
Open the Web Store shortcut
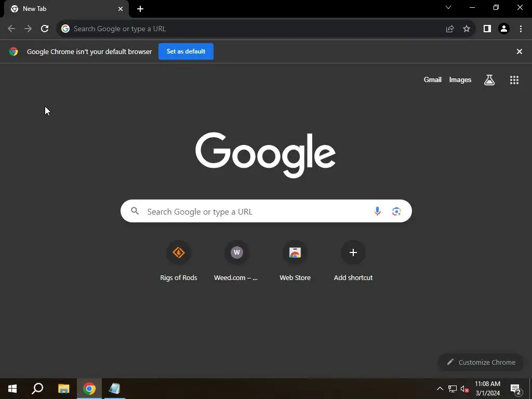tap(295, 262)
